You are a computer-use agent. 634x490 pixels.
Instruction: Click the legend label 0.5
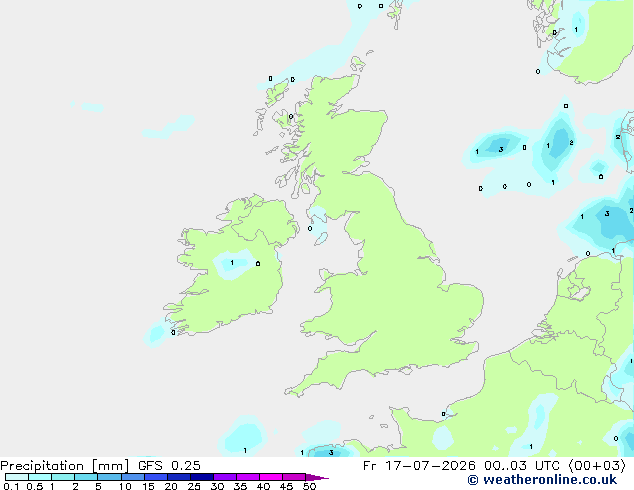click(34, 486)
